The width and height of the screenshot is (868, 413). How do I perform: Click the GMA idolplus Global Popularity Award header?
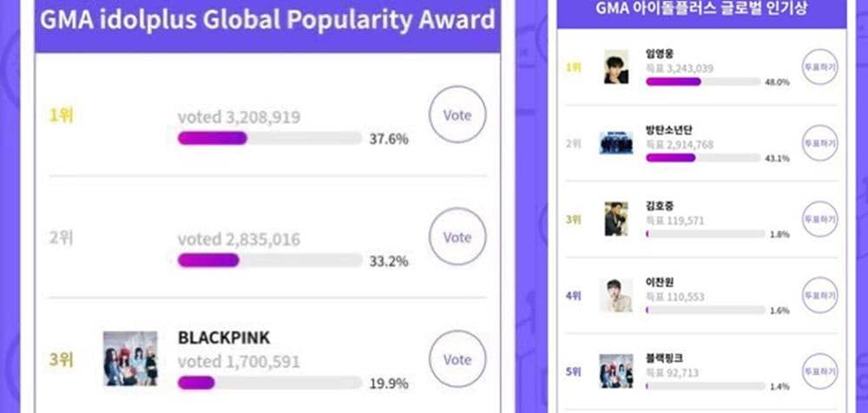[x=267, y=19]
